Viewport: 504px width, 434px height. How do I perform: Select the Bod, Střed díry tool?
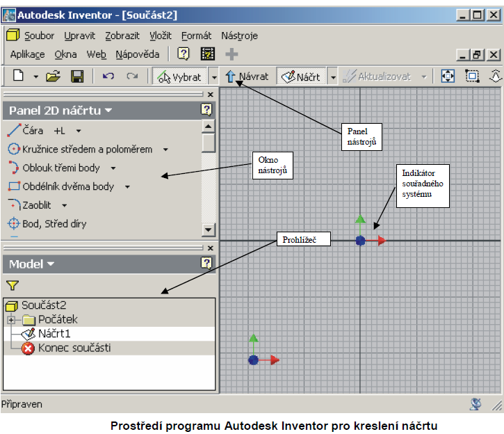[x=47, y=224]
